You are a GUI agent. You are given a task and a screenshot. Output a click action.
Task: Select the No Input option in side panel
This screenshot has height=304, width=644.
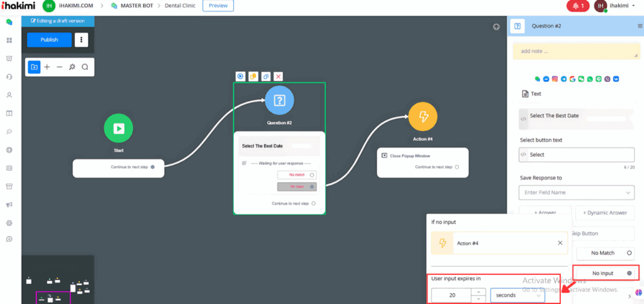pos(608,273)
